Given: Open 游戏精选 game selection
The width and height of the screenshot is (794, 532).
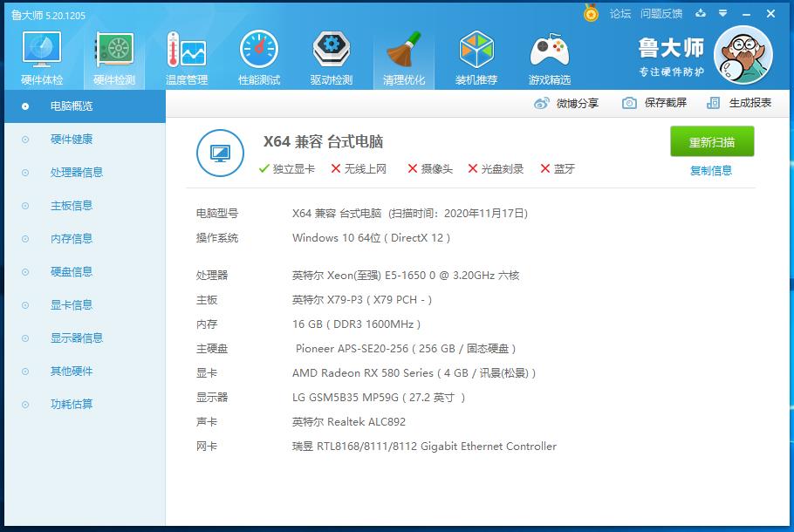Looking at the screenshot, I should click(550, 52).
